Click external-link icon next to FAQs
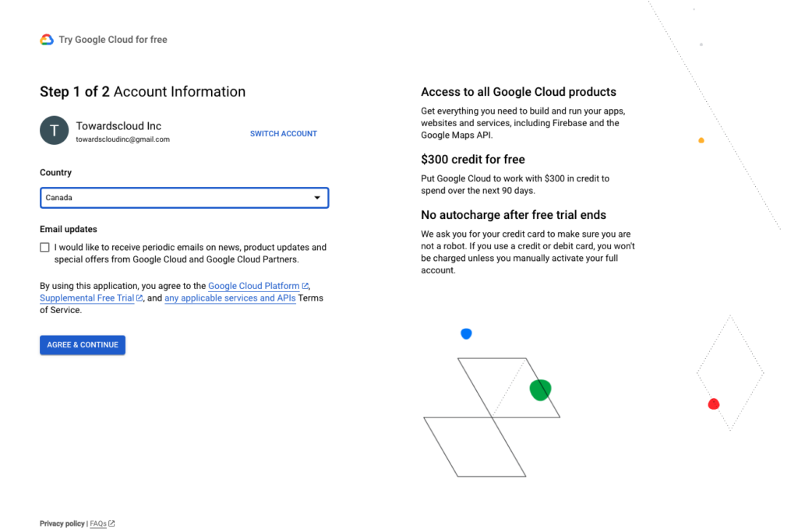This screenshot has width=798, height=532. click(112, 523)
